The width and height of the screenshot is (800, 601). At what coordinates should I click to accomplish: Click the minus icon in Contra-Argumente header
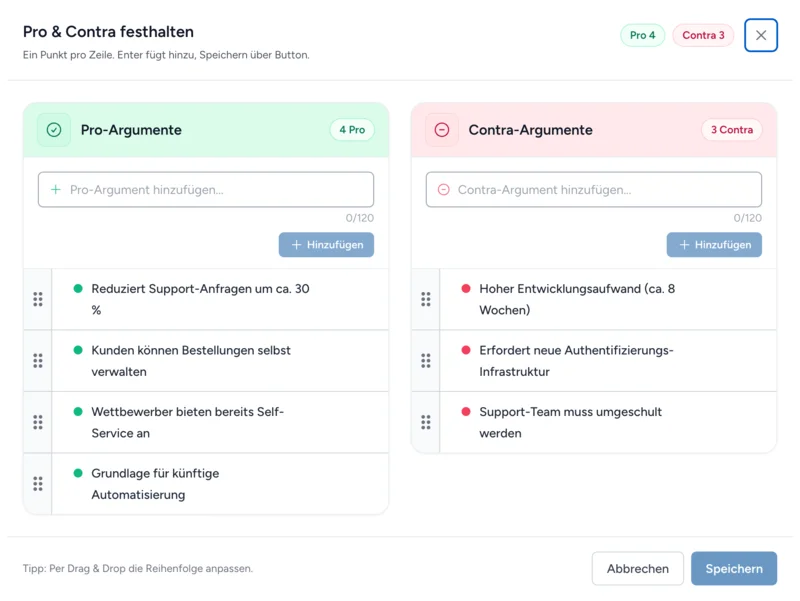point(442,130)
